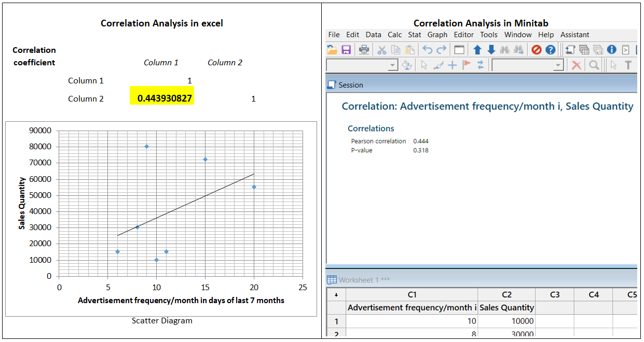
Task: Open a file using the folder icon
Action: tap(331, 50)
